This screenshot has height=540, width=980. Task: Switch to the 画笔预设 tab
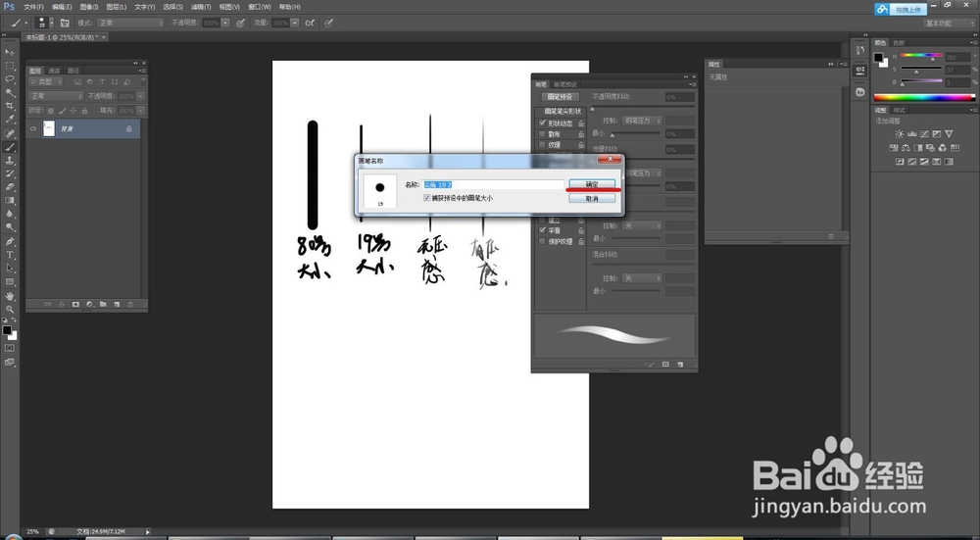[565, 84]
